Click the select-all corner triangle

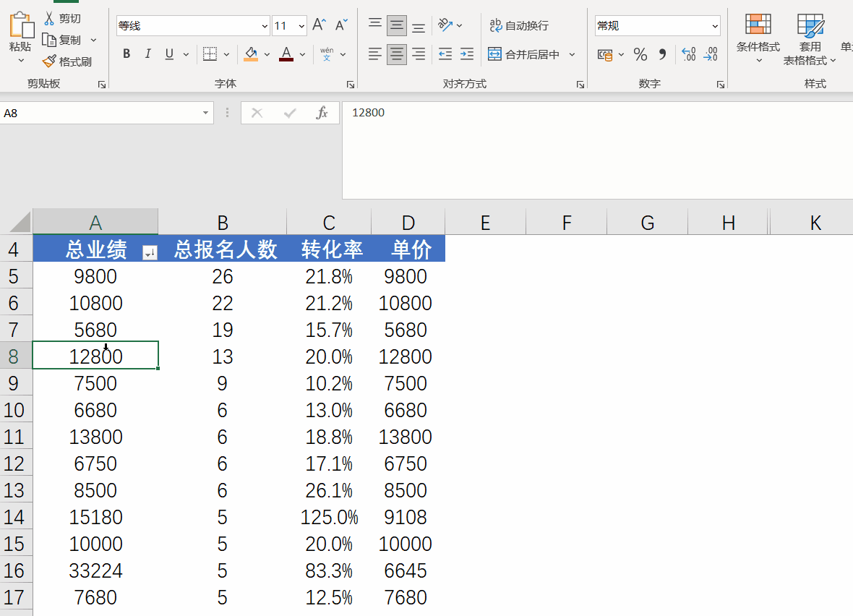[21, 223]
